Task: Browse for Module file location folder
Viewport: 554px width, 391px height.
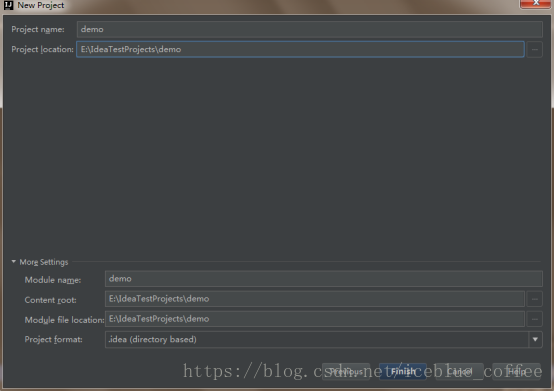Action: tap(535, 319)
